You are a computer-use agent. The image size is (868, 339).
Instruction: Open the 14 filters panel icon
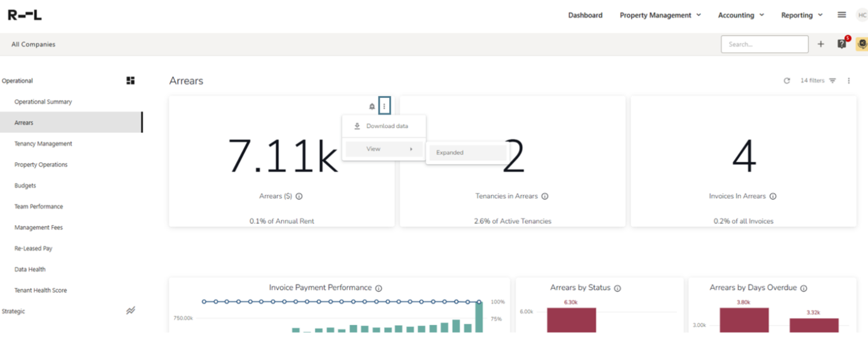[832, 81]
